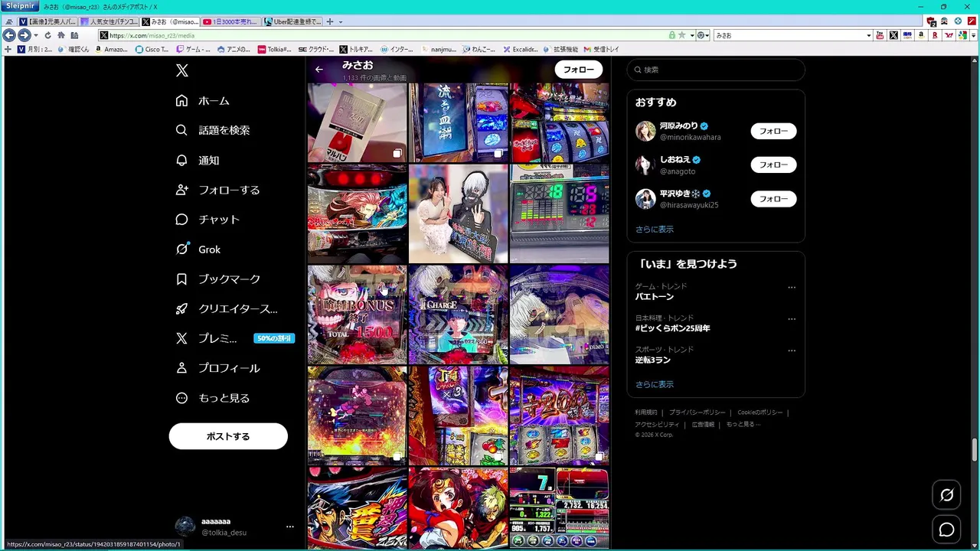Open navigation history dropdown arrow
This screenshot has height=551, width=980.
point(35,35)
